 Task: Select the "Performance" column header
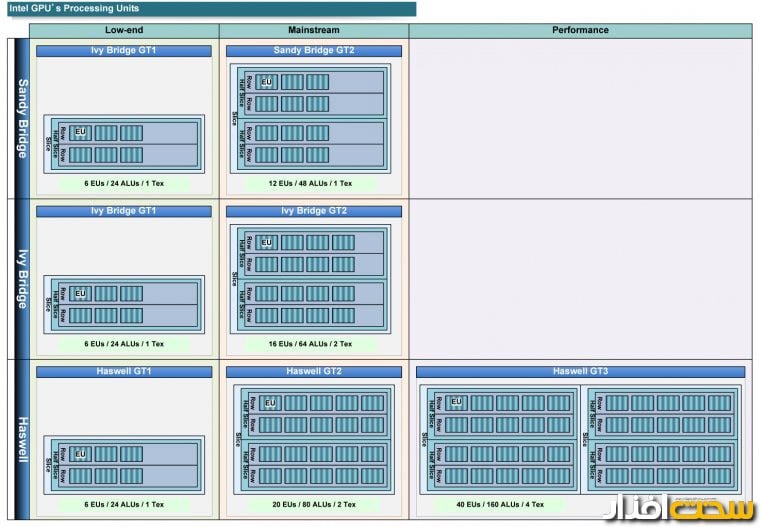point(580,30)
